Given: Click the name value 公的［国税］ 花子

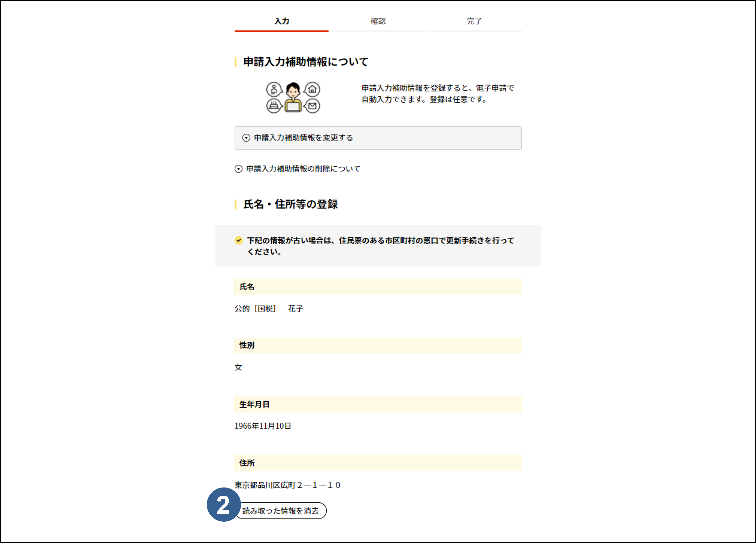Looking at the screenshot, I should (269, 309).
